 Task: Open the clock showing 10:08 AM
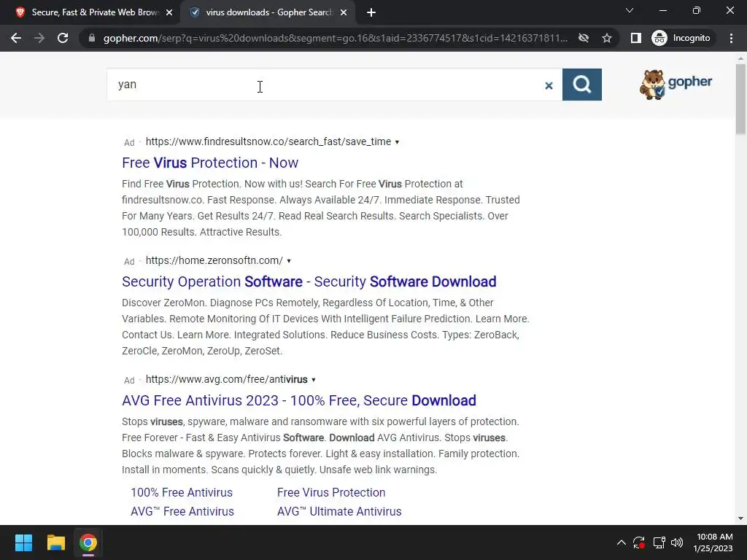tap(713, 542)
